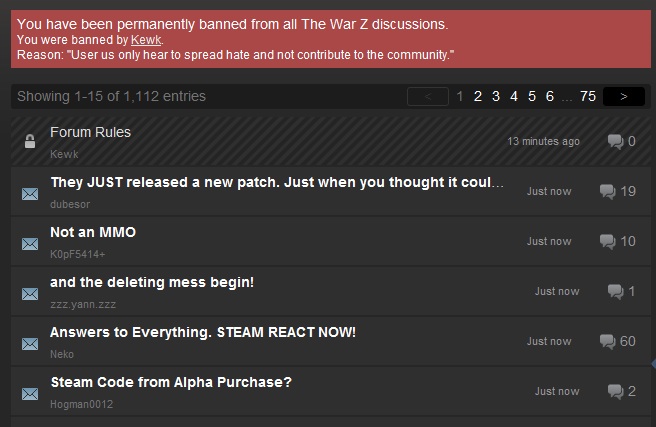Click envelope icon beside Answers to Everything thread
Viewport: 656px width, 427px height.
(x=29, y=343)
